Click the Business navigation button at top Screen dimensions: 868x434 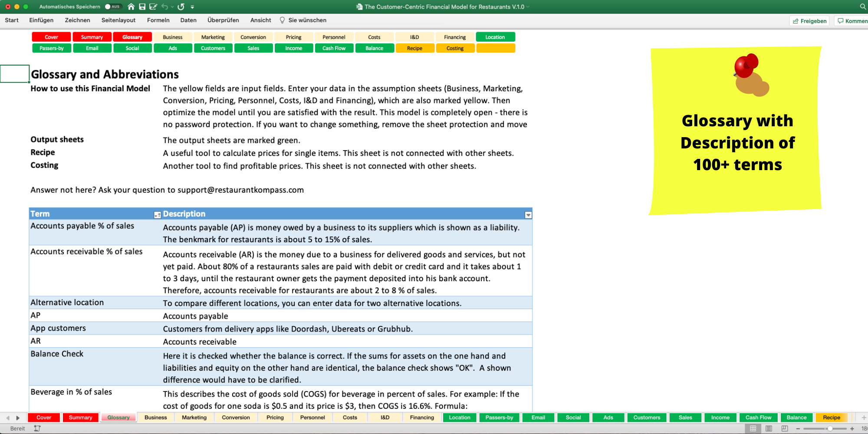[173, 37]
